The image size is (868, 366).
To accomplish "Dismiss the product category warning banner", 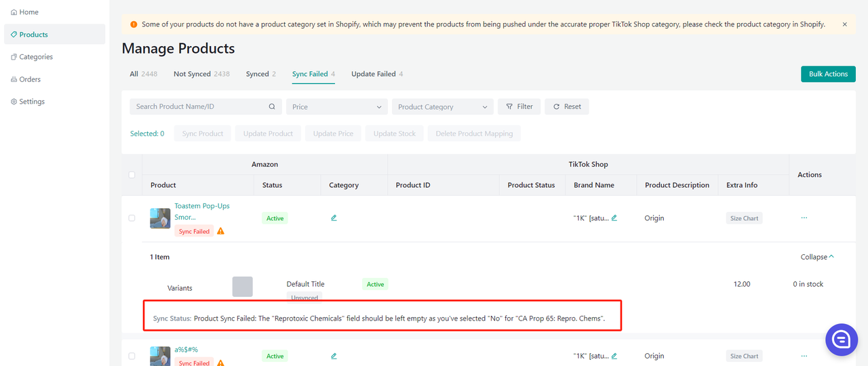I will click(844, 24).
